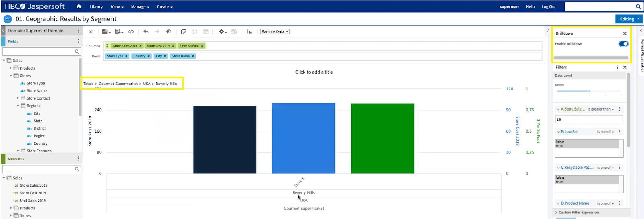Collapse the Regions tree folder
The height and width of the screenshot is (219, 644).
[18, 106]
